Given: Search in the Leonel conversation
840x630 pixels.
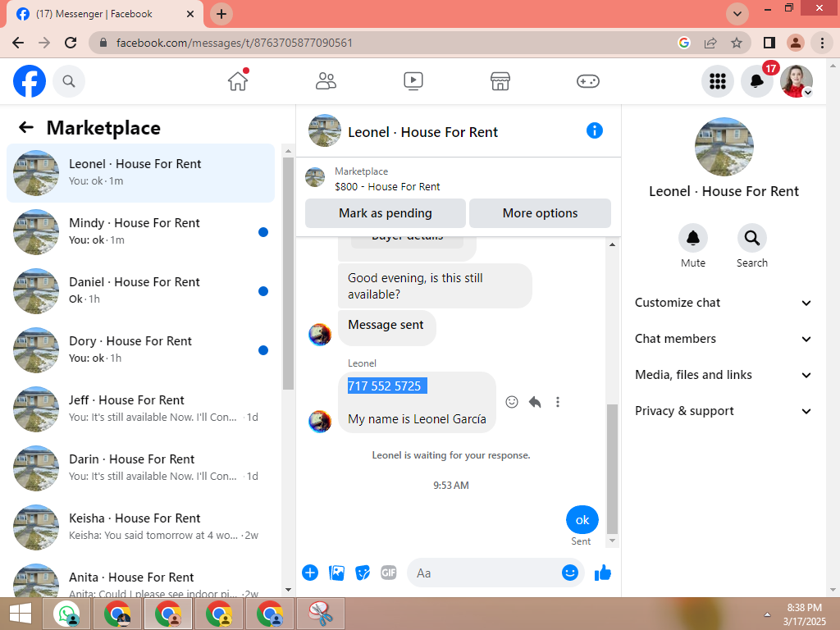Looking at the screenshot, I should coord(751,238).
